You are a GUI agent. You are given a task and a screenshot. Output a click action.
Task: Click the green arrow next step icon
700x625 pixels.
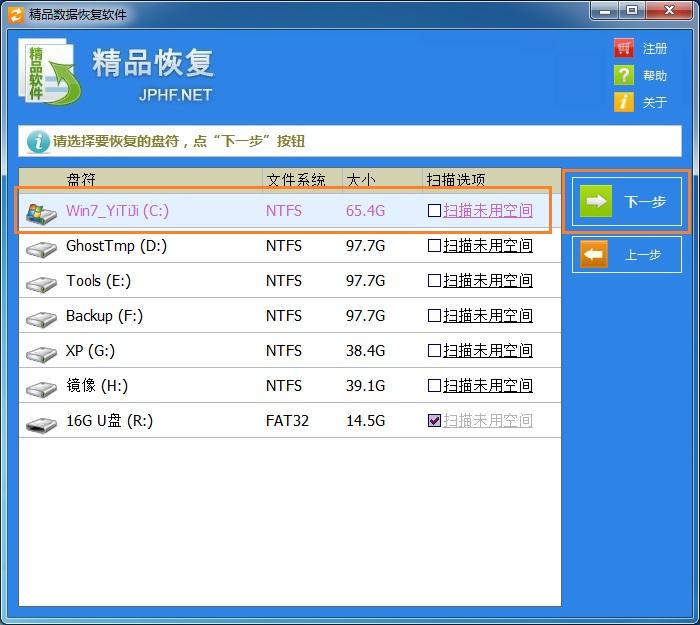[x=596, y=201]
